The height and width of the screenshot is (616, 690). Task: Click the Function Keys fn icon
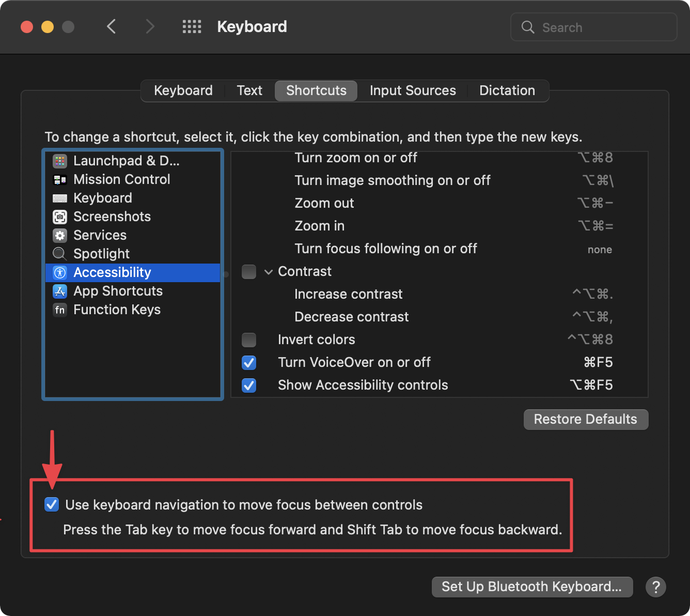(60, 310)
